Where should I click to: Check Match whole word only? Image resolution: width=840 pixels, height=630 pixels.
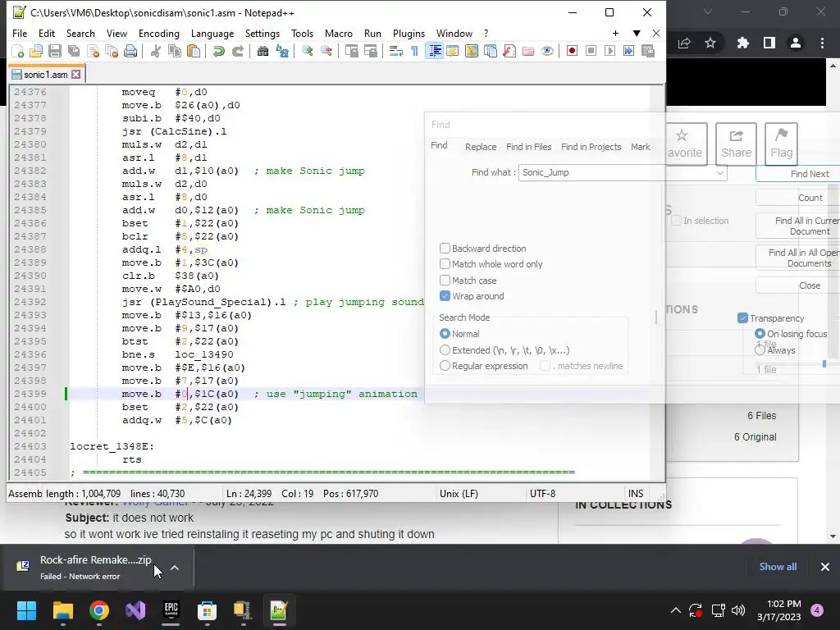click(x=445, y=263)
